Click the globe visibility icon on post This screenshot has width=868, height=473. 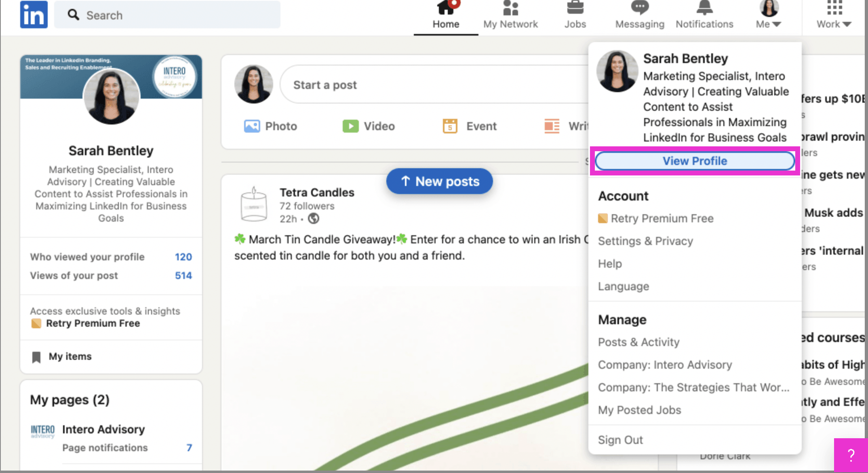pos(314,219)
